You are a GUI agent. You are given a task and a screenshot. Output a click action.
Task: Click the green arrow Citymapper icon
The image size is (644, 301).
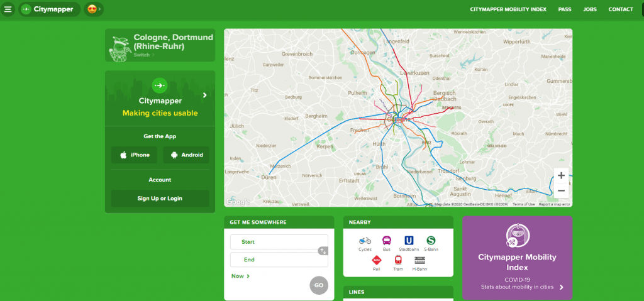(x=160, y=85)
